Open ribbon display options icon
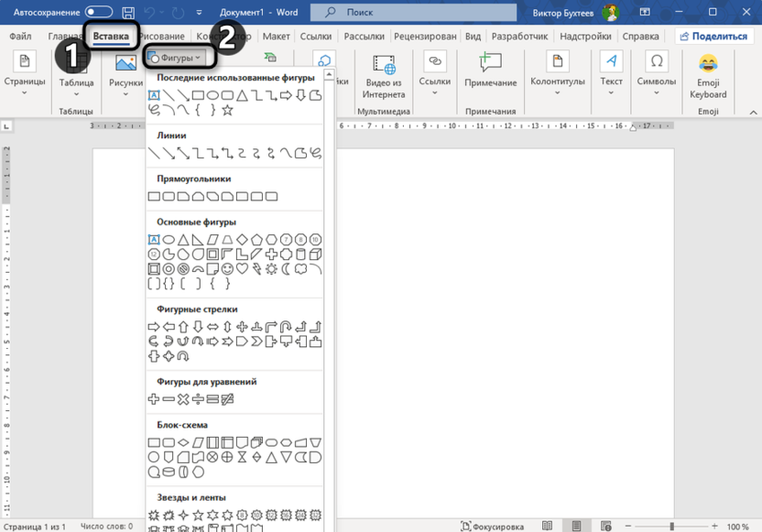 click(x=645, y=12)
